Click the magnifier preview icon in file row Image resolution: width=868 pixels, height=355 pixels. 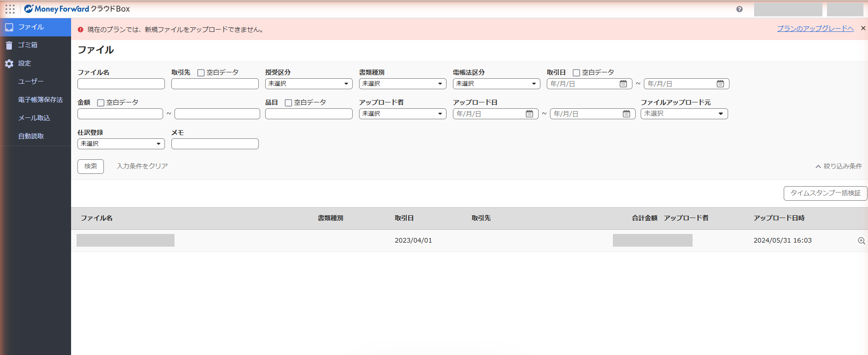[x=862, y=241]
